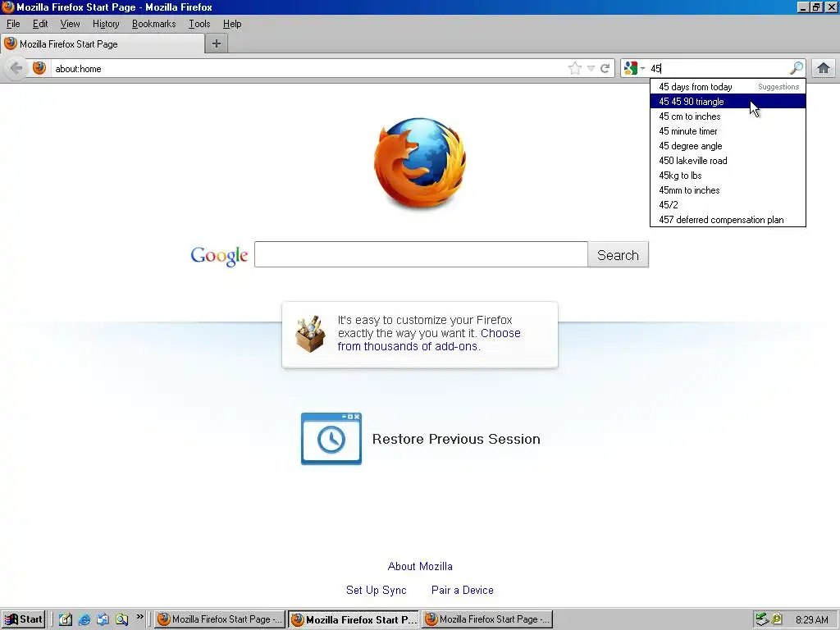
Task: Click the search quick launch icon
Action: (x=121, y=619)
